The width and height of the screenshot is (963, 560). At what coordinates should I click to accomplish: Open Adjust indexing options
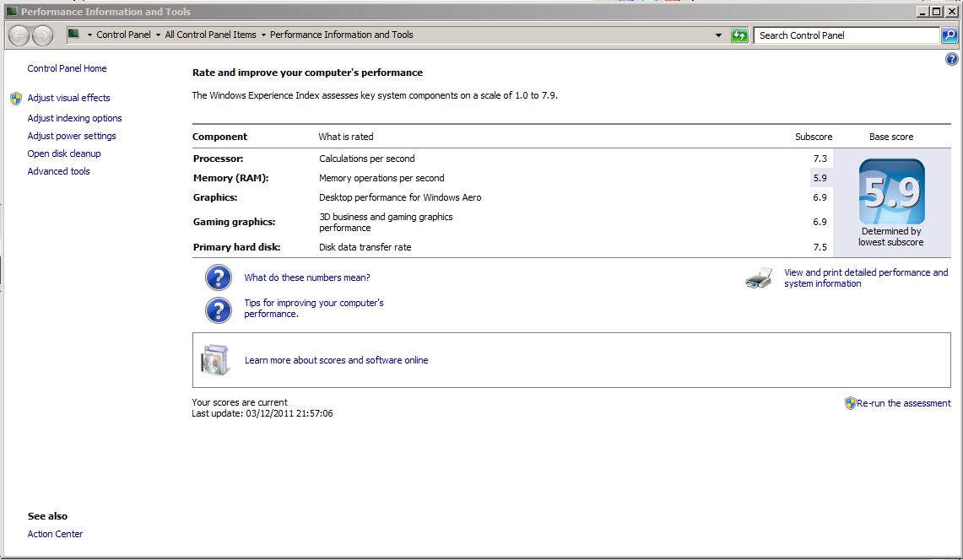74,118
